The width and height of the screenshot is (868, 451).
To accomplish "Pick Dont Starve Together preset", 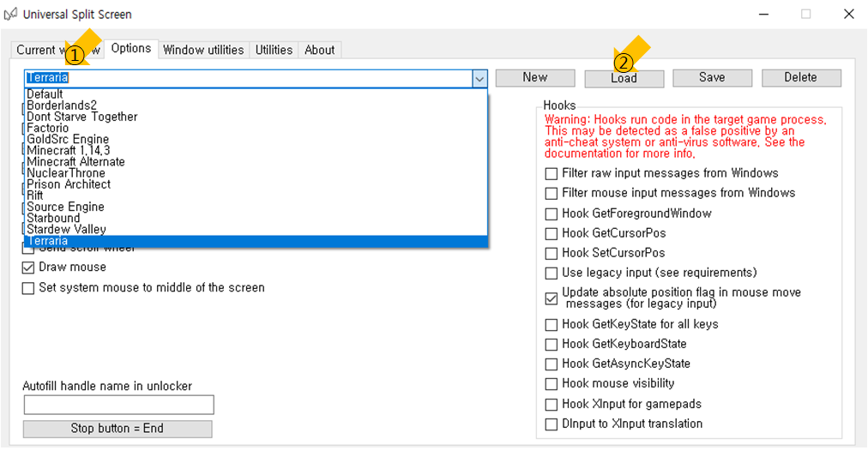I will pos(256,117).
